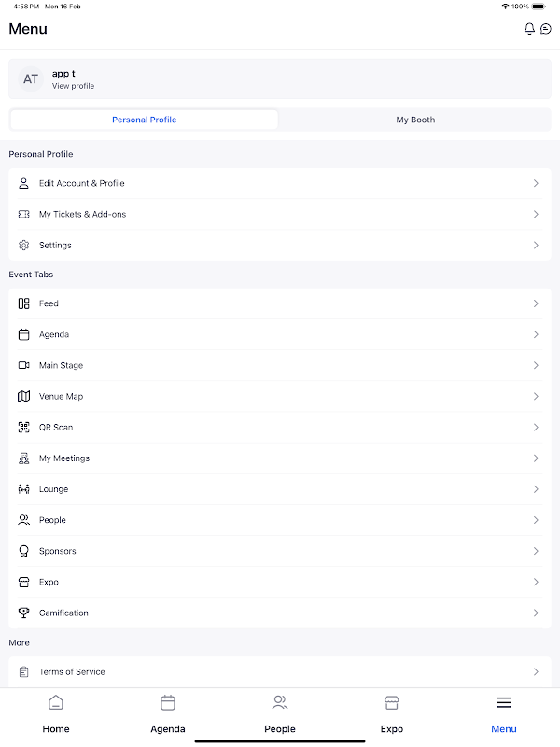This screenshot has width=560, height=747.
Task: Open the My Meetings entry
Action: click(x=280, y=458)
